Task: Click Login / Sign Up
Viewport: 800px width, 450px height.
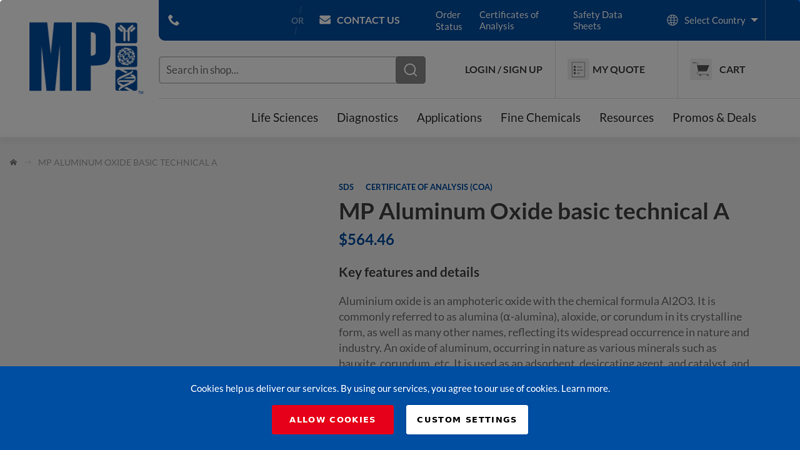Action: (x=504, y=69)
